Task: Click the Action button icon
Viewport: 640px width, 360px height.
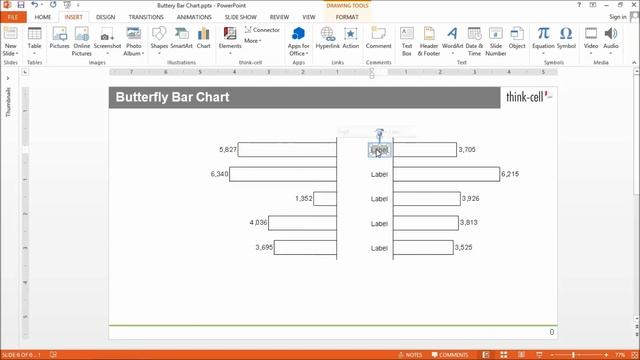Action: coord(351,34)
